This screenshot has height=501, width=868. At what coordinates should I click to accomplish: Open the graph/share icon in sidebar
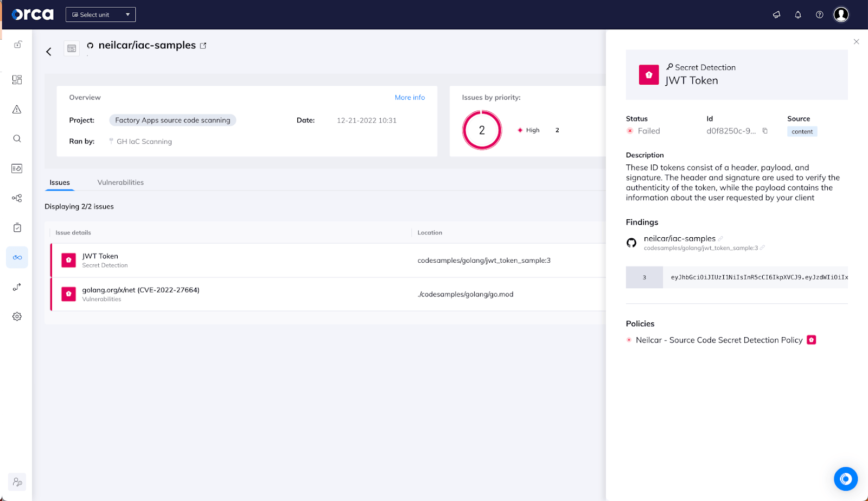(x=17, y=198)
